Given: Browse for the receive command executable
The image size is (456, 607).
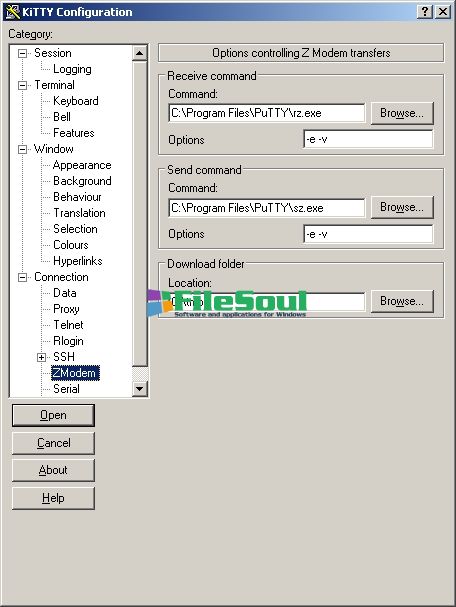Looking at the screenshot, I should pyautogui.click(x=402, y=113).
